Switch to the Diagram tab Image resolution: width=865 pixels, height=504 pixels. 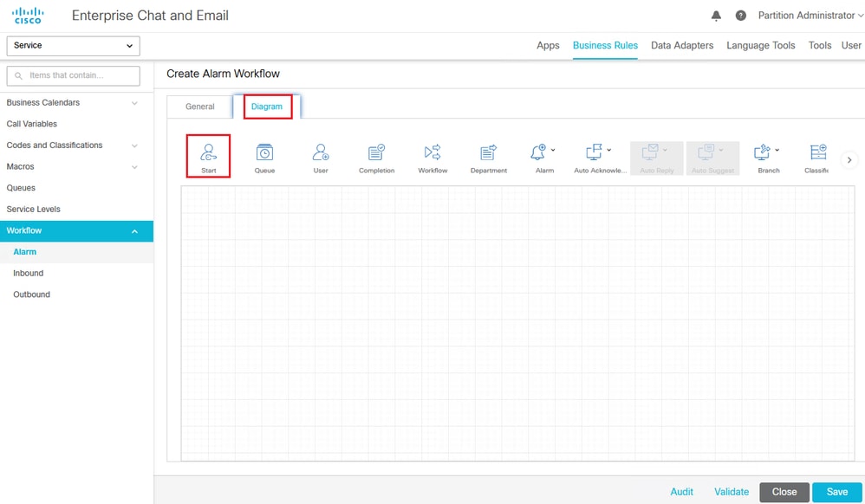point(267,107)
